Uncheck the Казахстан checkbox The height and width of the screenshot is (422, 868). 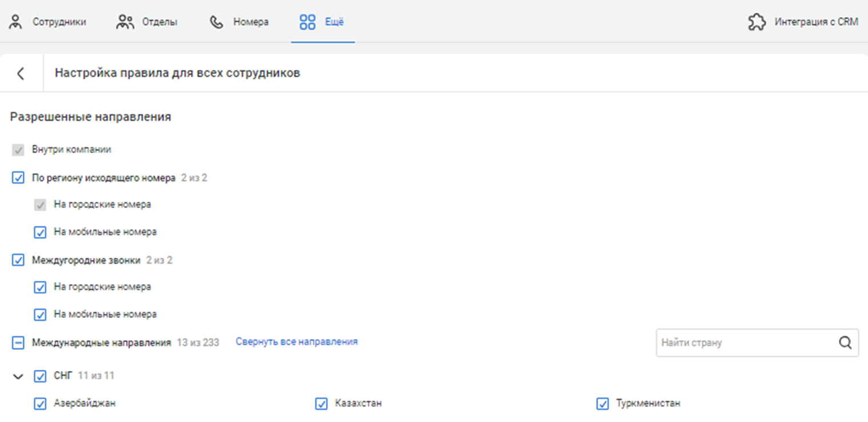pyautogui.click(x=321, y=404)
